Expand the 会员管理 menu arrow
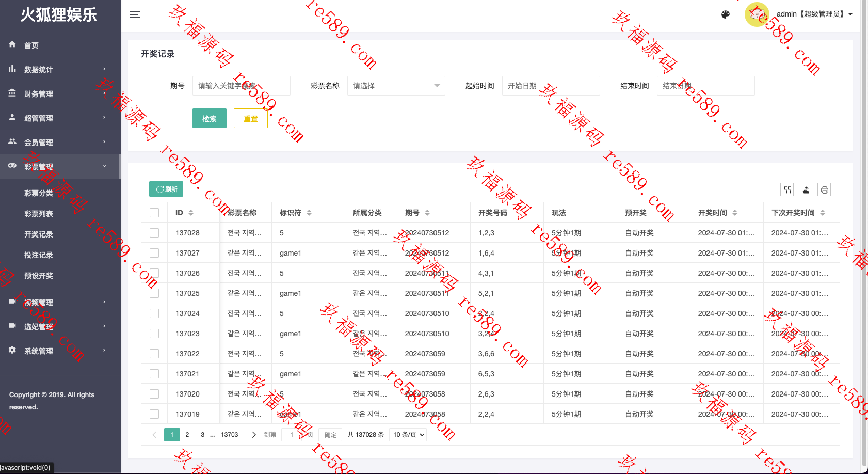Viewport: 868px width, 474px height. pyautogui.click(x=104, y=142)
